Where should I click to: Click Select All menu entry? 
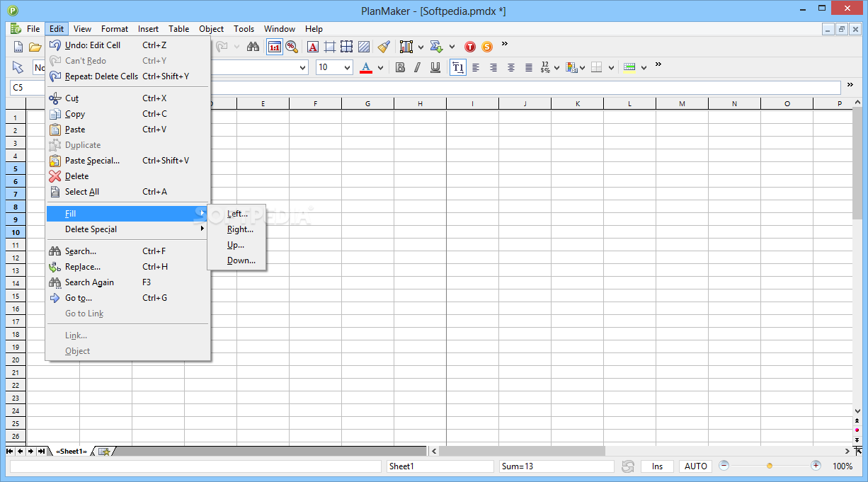point(128,192)
